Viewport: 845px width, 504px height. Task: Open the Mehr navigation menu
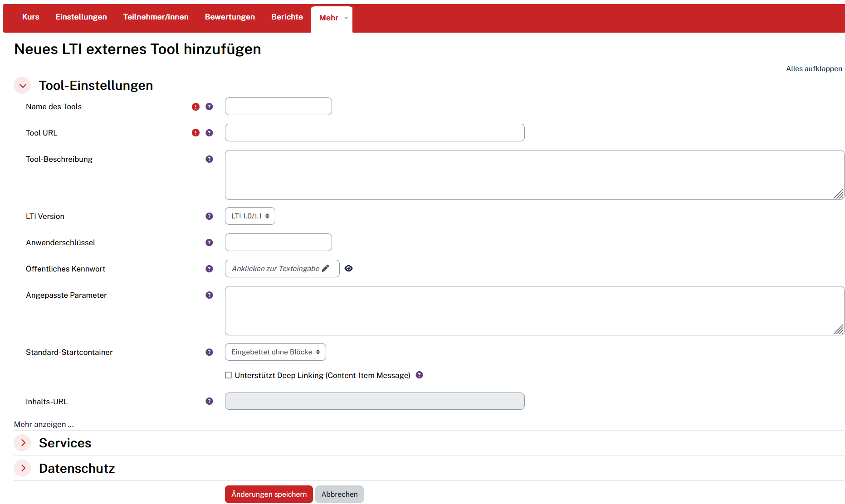click(x=332, y=18)
